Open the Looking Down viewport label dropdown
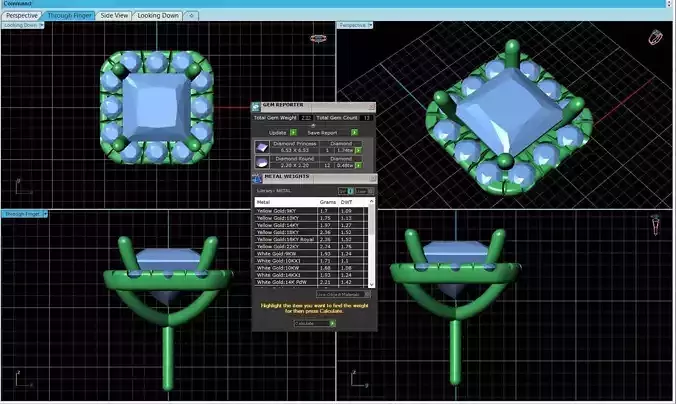Screen dimensions: 676x404 [x=41, y=25]
